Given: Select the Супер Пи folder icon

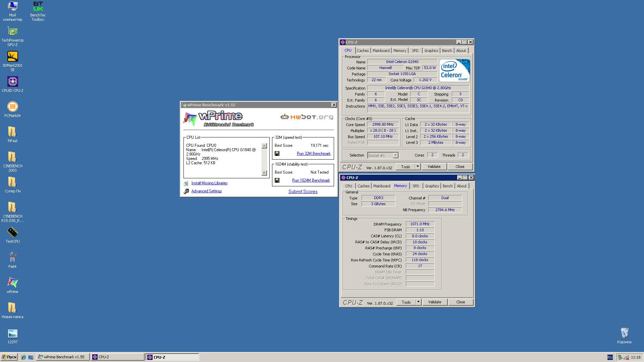Looking at the screenshot, I should [x=12, y=185].
